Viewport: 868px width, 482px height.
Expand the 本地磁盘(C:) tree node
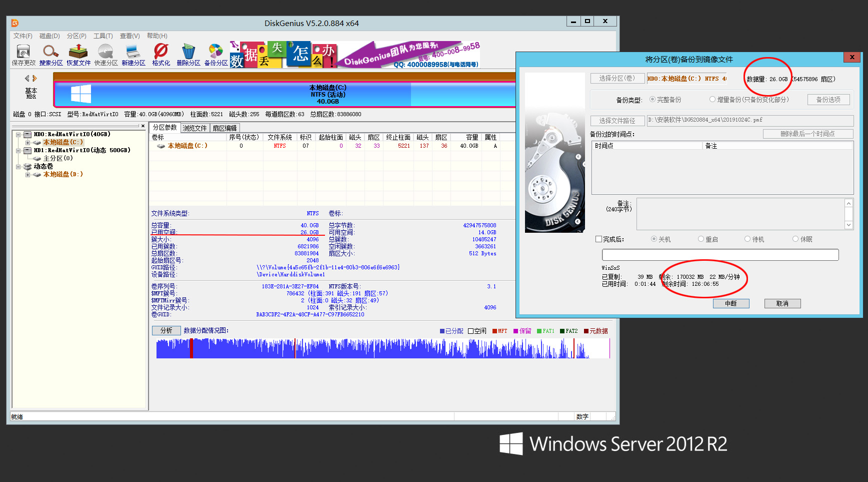pos(28,143)
